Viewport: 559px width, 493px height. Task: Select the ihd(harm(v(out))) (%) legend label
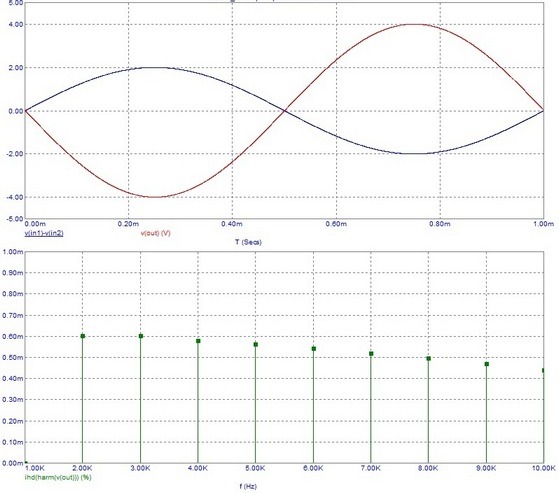point(58,477)
